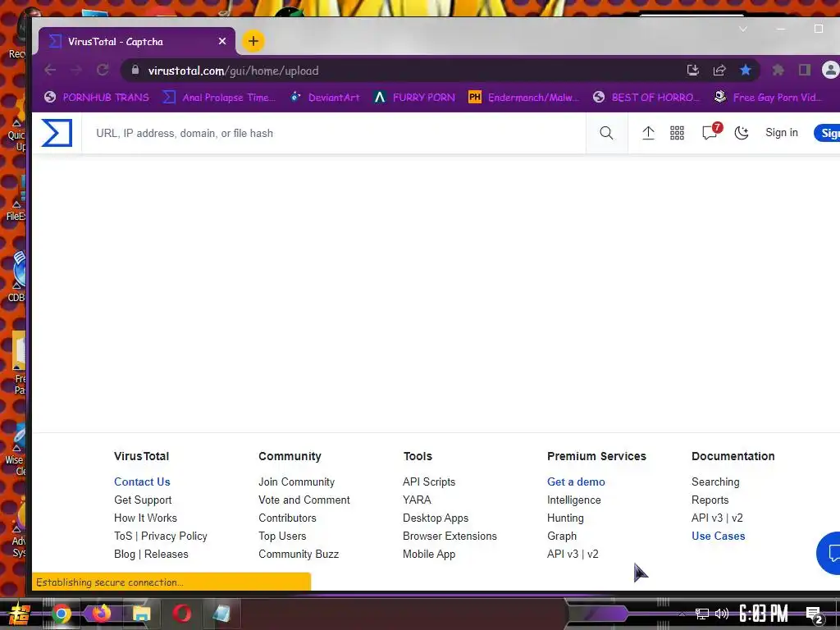Close the VirusTotal - Captcha tab
Viewport: 840px width, 630px height.
coord(221,41)
